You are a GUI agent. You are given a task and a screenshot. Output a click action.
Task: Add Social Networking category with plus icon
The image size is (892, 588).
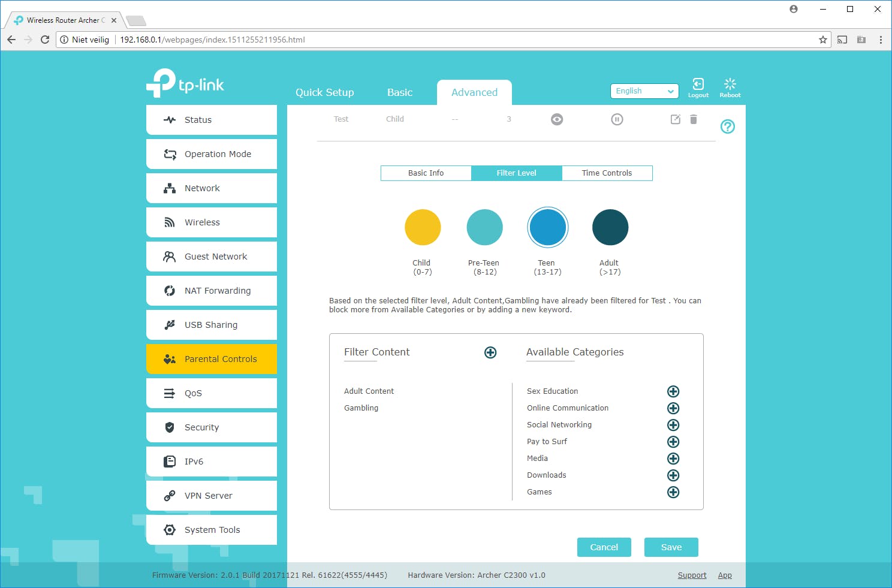(x=673, y=425)
